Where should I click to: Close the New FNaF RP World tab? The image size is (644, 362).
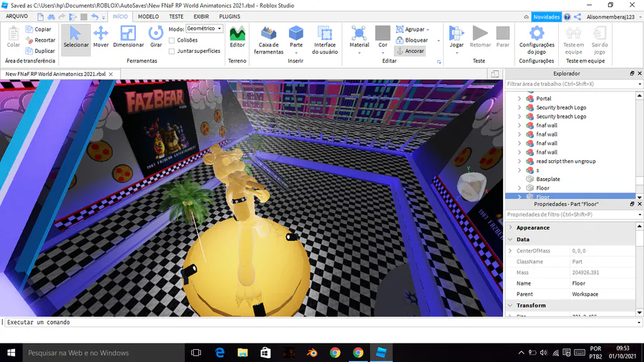coord(110,74)
